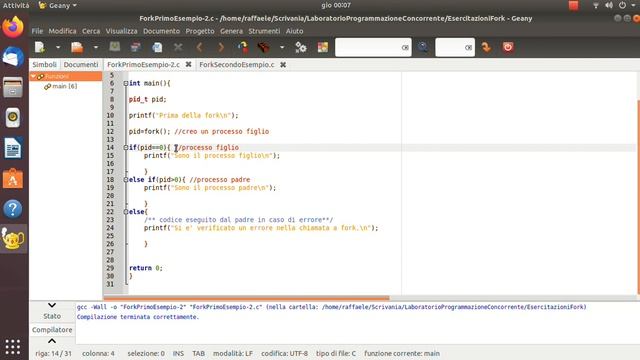
Task: Select main [6] in the symbols tree
Action: pyautogui.click(x=64, y=86)
